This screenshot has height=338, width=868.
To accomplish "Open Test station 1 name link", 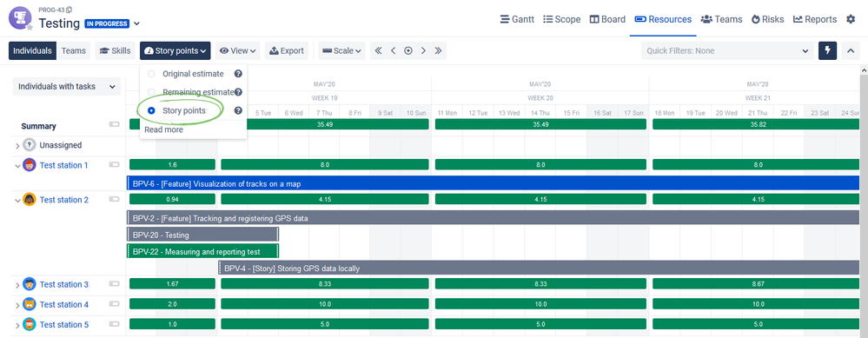I will tap(63, 165).
